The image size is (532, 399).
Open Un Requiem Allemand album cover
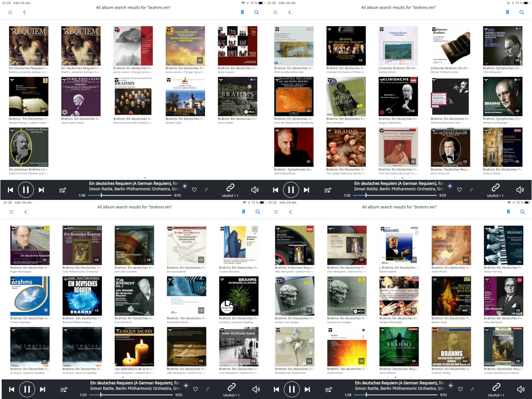click(239, 296)
